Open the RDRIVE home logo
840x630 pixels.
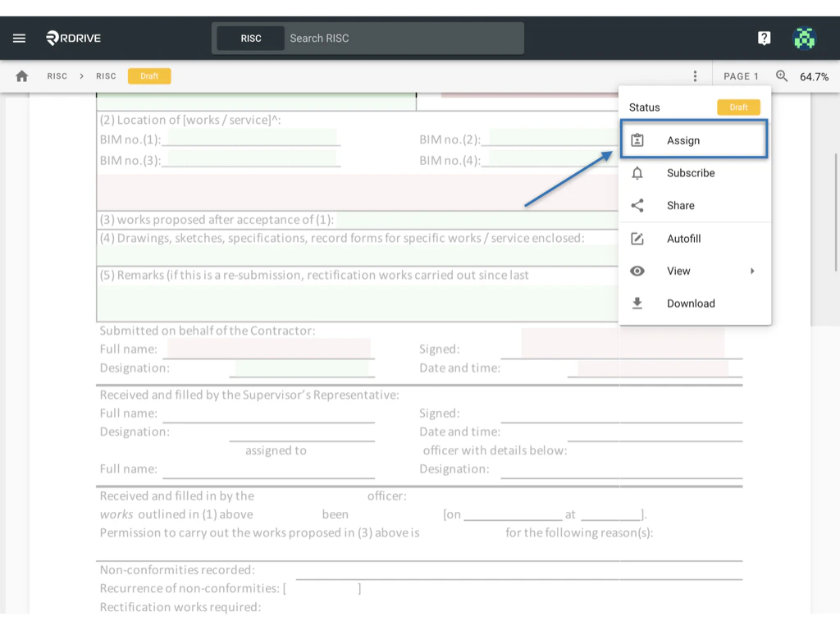72,38
